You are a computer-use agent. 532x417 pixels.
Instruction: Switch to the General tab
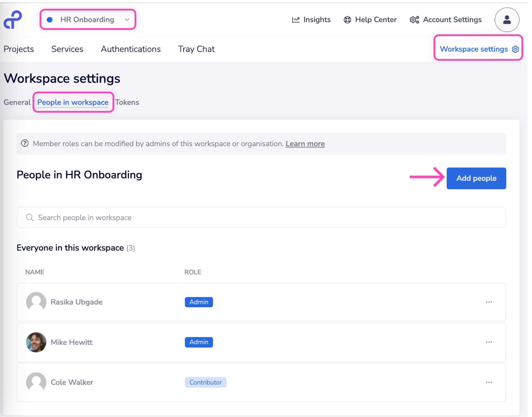click(17, 102)
